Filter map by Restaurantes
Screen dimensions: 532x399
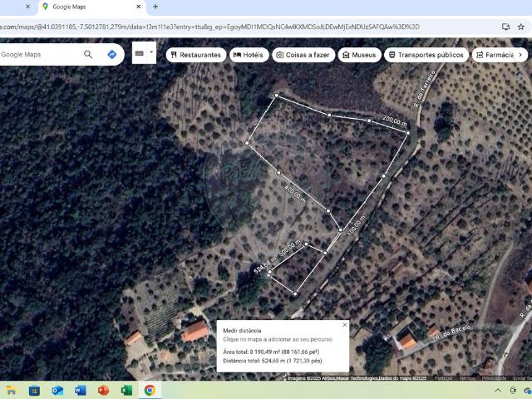pyautogui.click(x=195, y=55)
